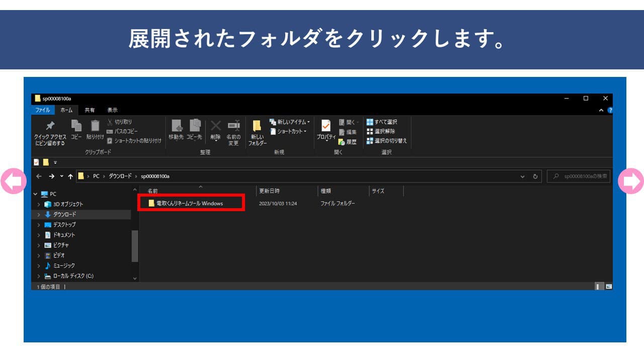Click the back arrow in navigation bar
Viewport: 644px width, 362px height.
(x=39, y=176)
